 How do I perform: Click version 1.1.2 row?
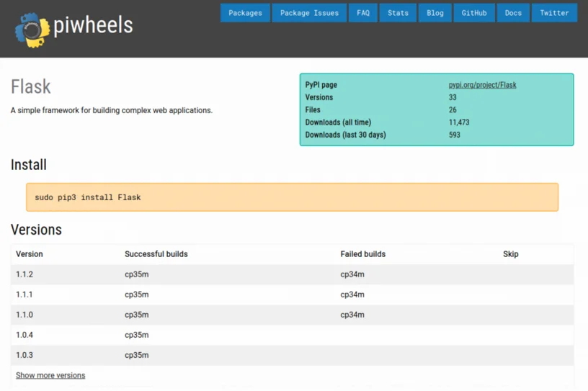292,274
